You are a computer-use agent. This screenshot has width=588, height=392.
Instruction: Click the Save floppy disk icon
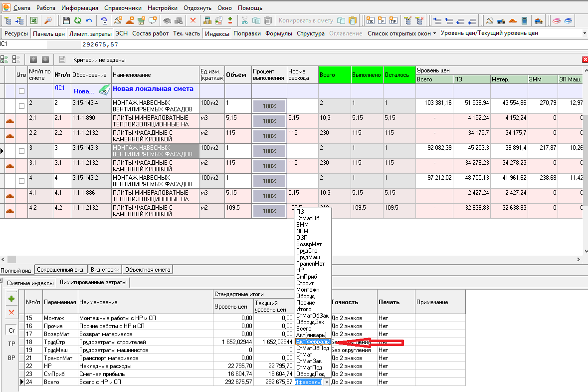click(66, 20)
